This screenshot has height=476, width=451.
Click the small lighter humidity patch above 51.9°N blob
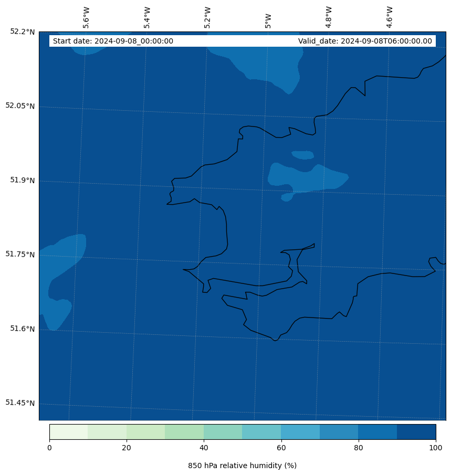303,155
